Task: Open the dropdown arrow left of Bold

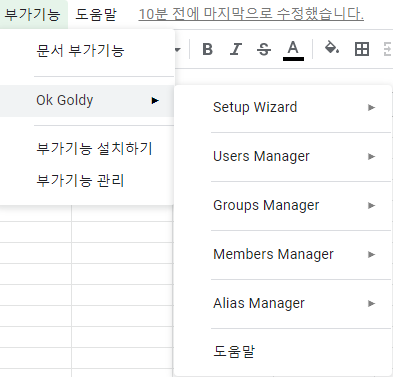Action: (178, 50)
